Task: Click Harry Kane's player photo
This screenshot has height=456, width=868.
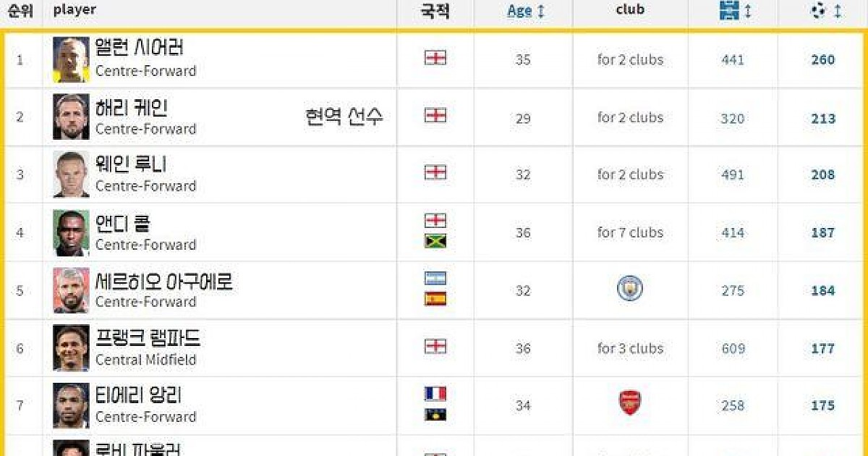Action: [x=71, y=117]
